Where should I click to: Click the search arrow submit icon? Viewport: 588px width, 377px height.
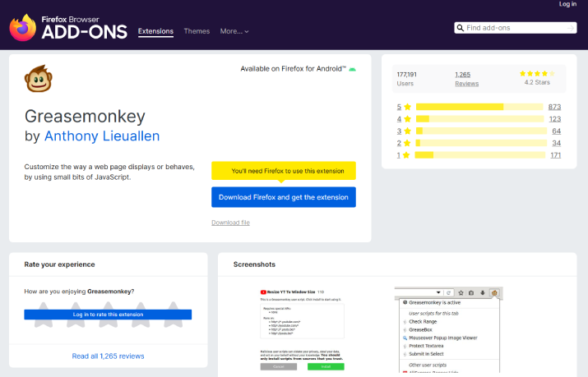click(x=571, y=28)
